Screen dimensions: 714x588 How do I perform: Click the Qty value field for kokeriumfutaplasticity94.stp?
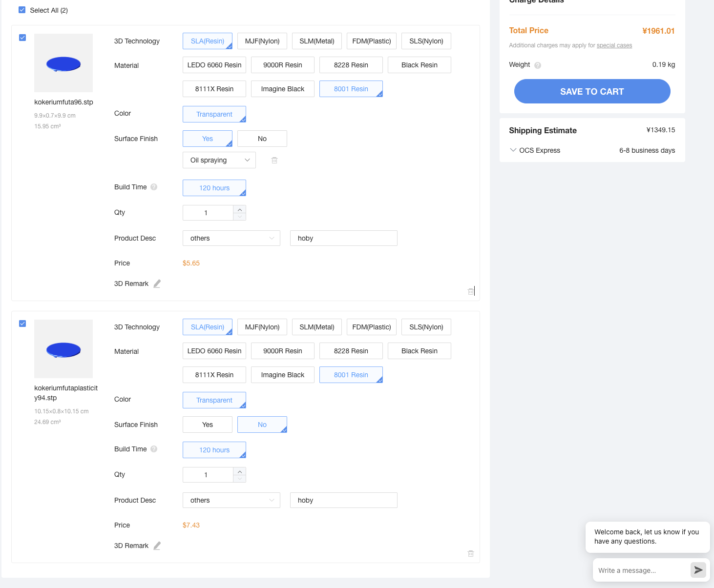[x=208, y=475]
